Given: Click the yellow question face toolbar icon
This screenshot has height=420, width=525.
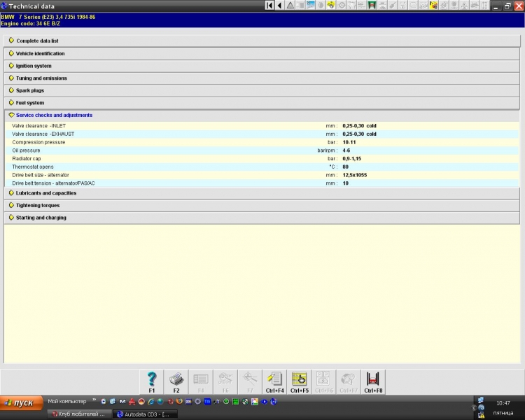Looking at the screenshot, I should click(x=433, y=6).
